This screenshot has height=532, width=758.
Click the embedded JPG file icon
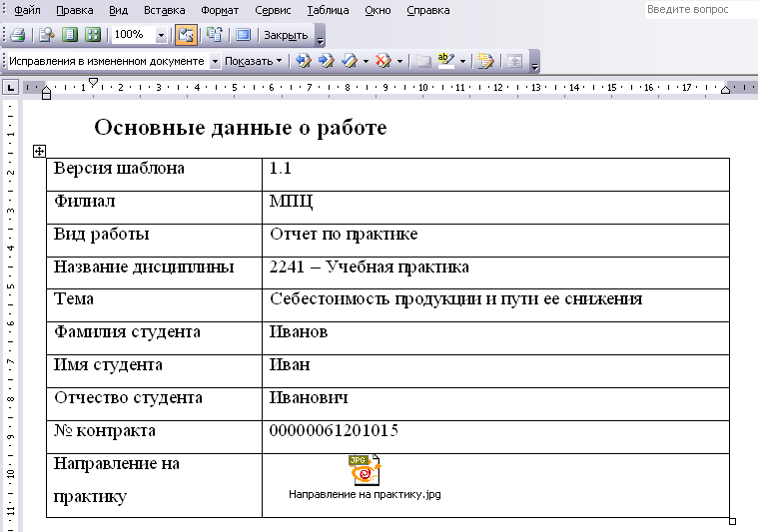point(365,470)
